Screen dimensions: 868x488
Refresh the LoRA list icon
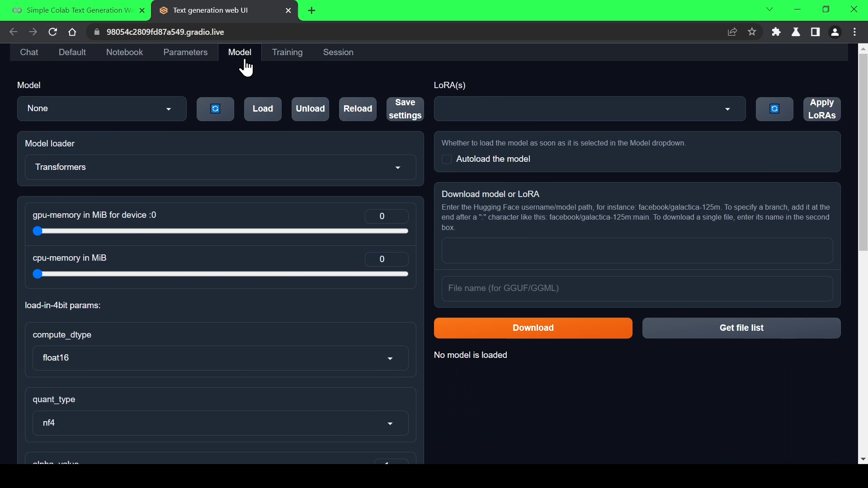click(774, 109)
